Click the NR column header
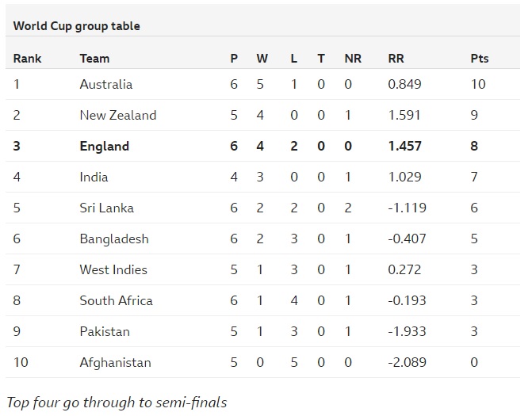 point(352,58)
